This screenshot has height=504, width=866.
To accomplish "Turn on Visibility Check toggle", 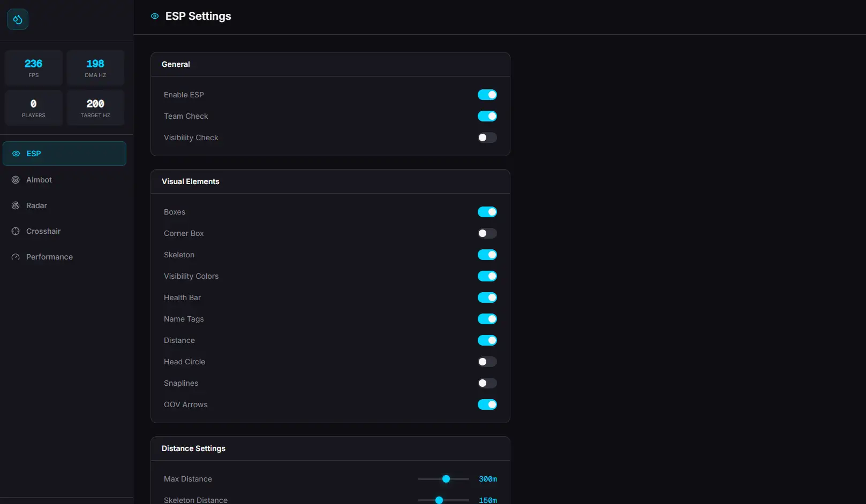I will pos(487,138).
